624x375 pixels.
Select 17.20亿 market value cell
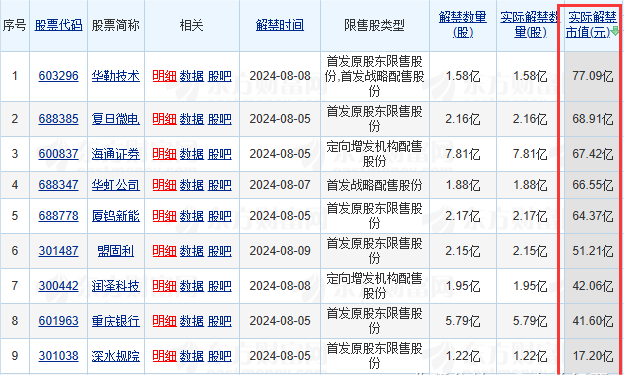coord(593,356)
